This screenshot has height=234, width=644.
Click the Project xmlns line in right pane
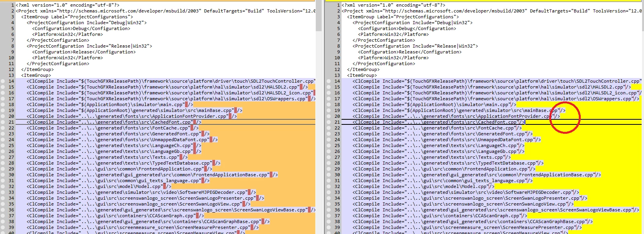point(491,11)
